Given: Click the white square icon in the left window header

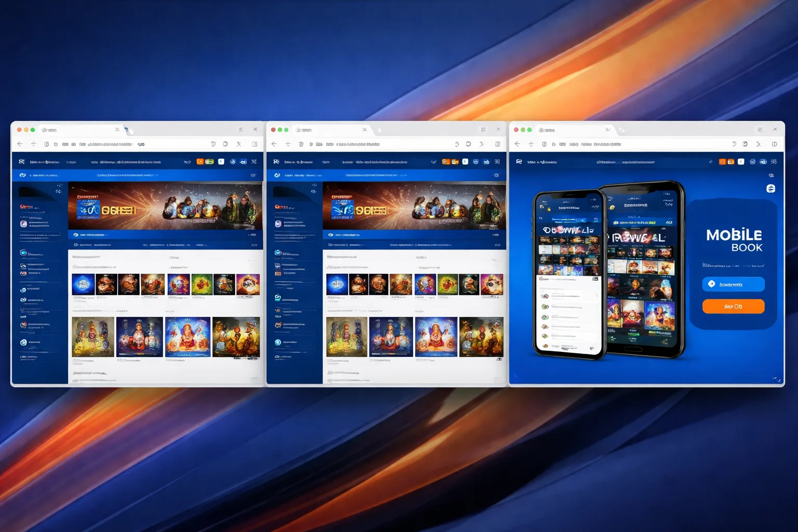Looking at the screenshot, I should [x=221, y=162].
